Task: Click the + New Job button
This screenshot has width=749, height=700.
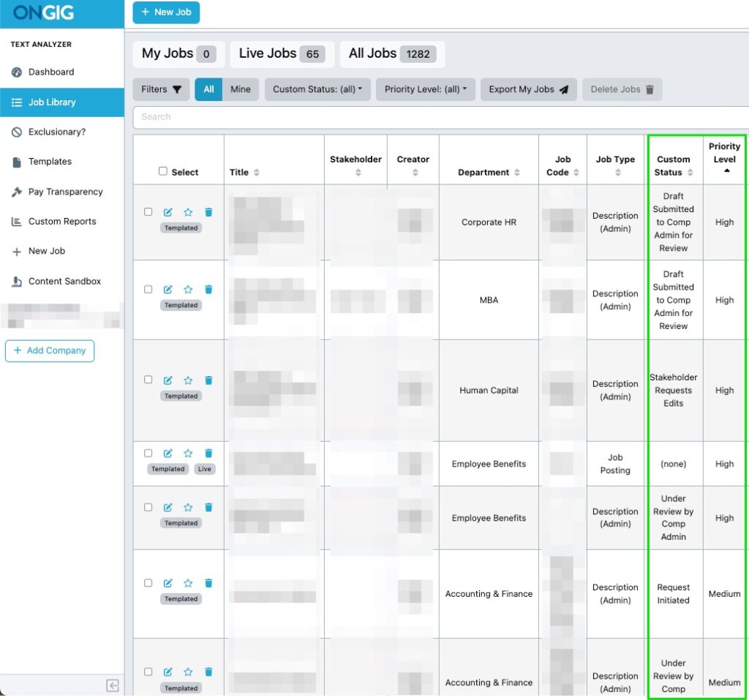Action: click(x=166, y=12)
